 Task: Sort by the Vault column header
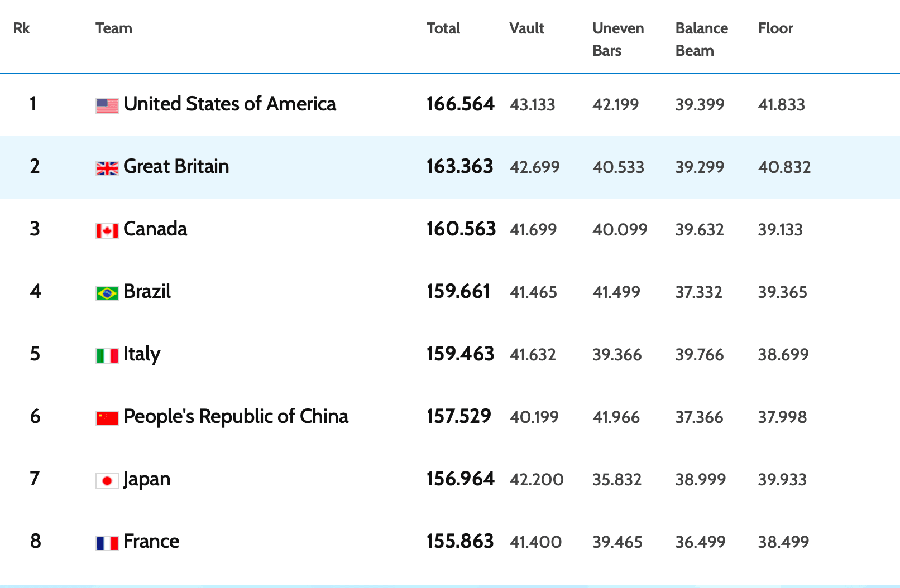coord(526,28)
